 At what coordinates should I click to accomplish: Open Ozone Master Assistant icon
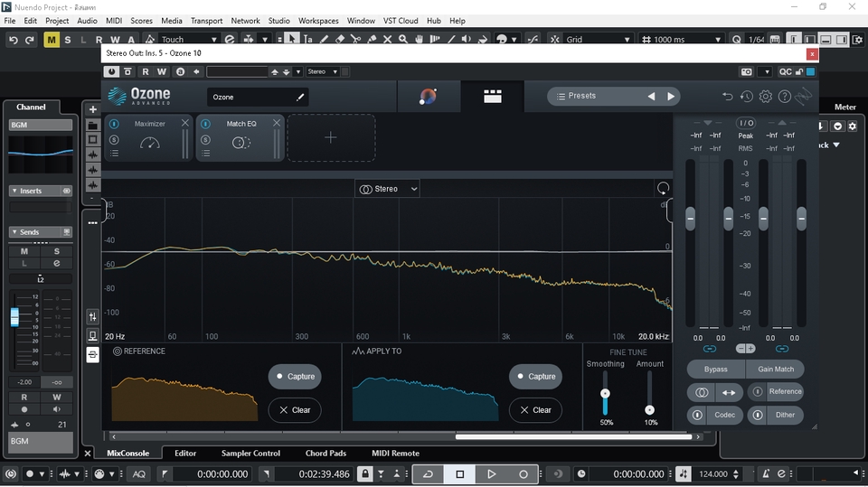click(428, 97)
